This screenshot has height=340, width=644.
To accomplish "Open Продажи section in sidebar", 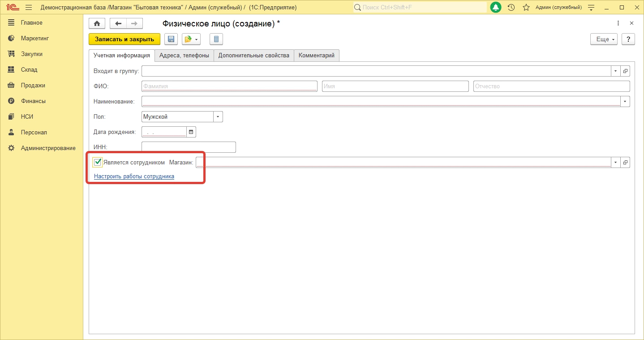I will 33,86.
